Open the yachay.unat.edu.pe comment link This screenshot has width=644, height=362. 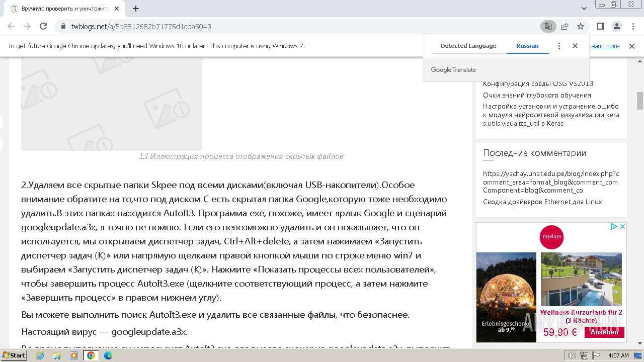tap(551, 182)
